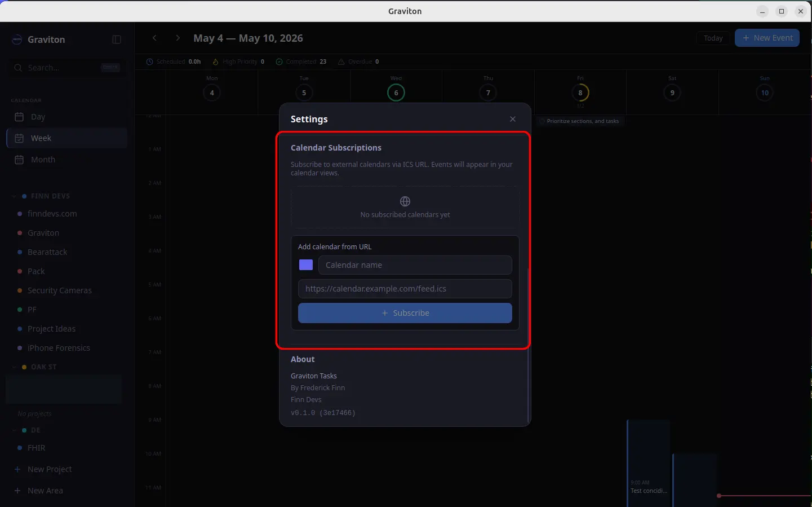Switch to Week calendar view
Image resolution: width=812 pixels, height=507 pixels.
[66, 138]
